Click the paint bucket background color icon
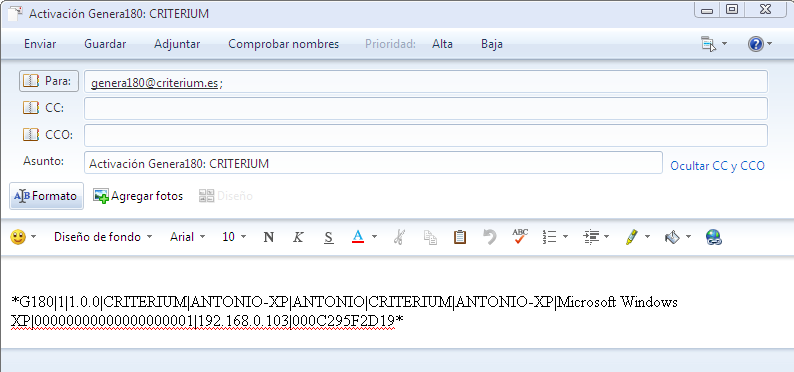The width and height of the screenshot is (794, 372). (x=672, y=237)
